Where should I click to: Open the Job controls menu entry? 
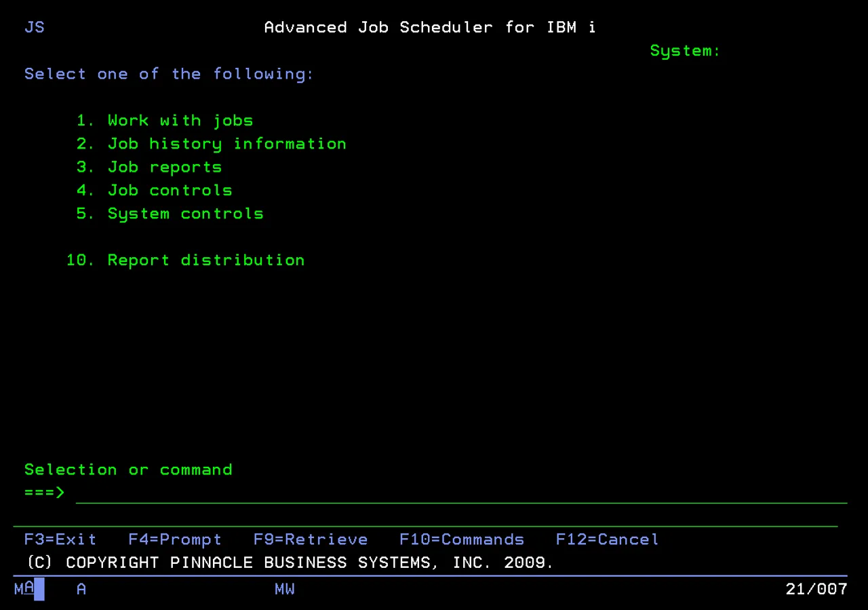tap(170, 190)
